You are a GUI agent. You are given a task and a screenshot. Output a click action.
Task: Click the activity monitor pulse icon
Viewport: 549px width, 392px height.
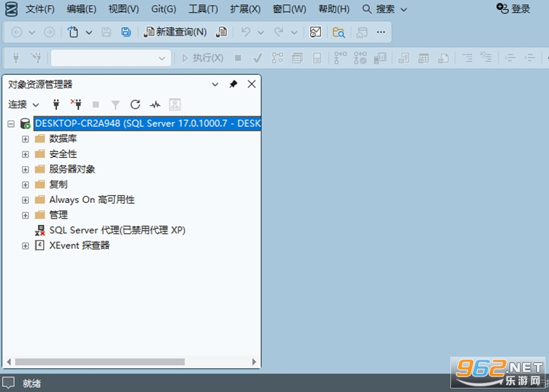(155, 104)
